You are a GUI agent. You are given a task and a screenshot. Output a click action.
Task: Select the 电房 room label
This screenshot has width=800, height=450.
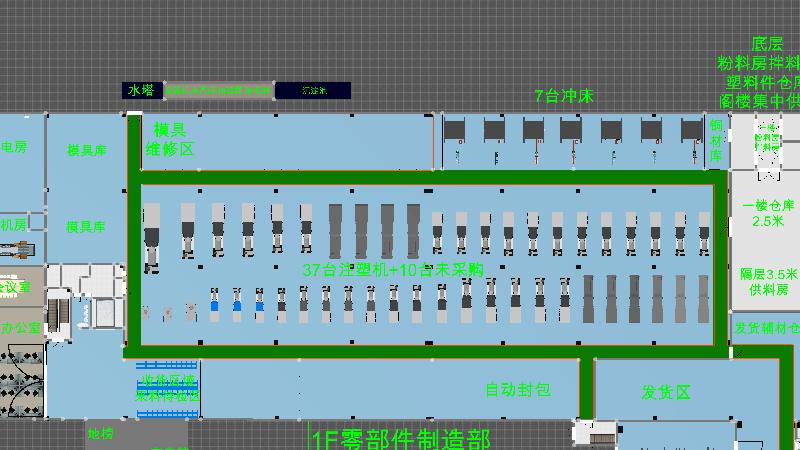click(13, 147)
